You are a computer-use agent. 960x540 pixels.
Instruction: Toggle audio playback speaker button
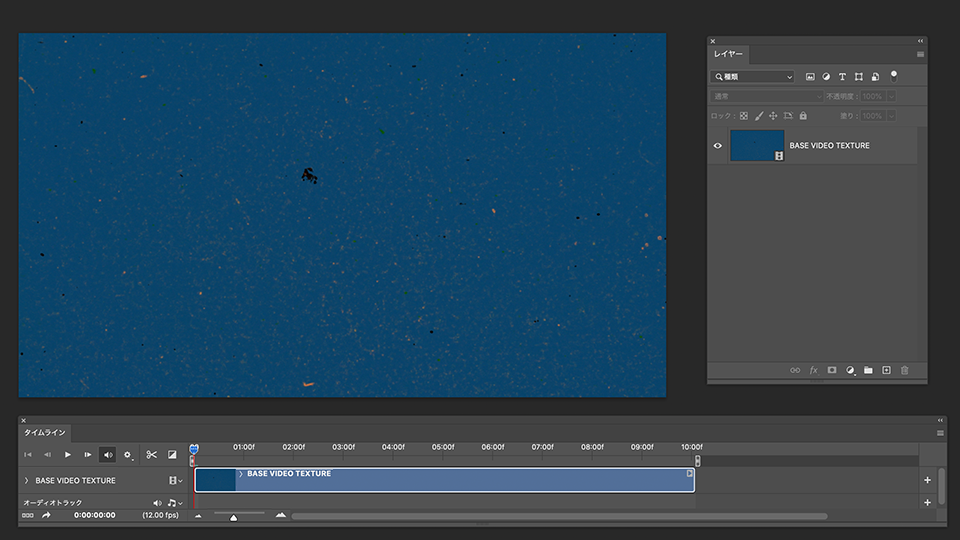[x=108, y=455]
